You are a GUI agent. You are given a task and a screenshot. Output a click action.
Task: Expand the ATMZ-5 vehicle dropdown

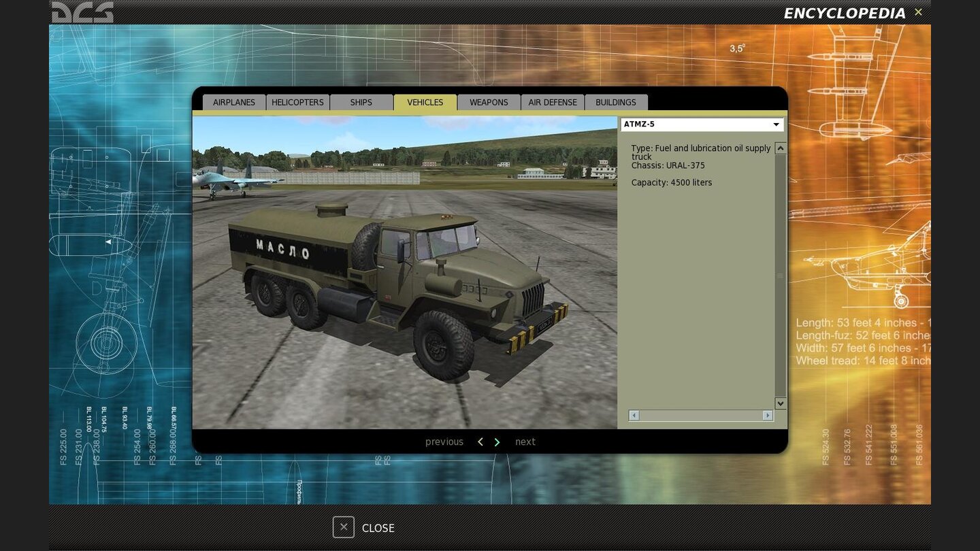pos(702,124)
